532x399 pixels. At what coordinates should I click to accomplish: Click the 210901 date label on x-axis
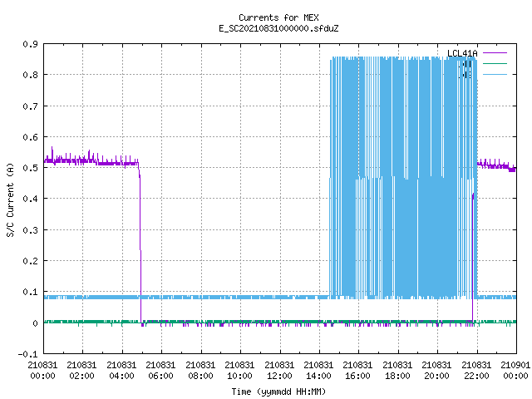point(515,365)
